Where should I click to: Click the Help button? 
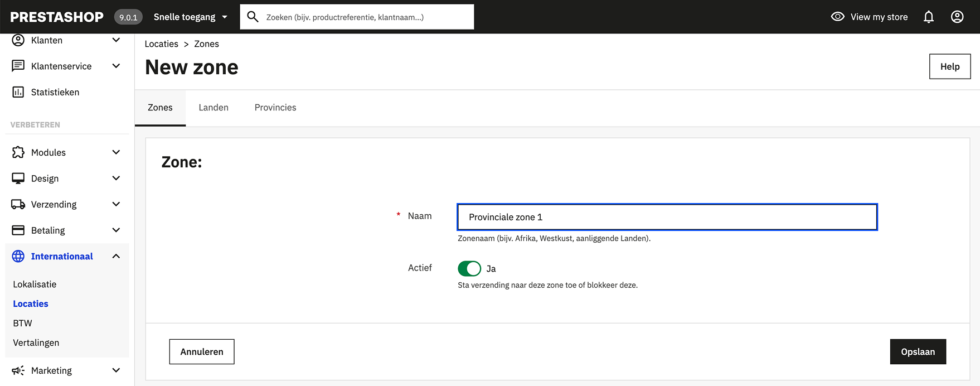(950, 66)
